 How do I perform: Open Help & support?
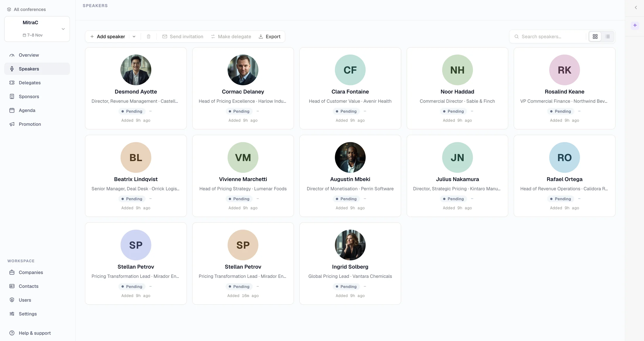point(37,333)
